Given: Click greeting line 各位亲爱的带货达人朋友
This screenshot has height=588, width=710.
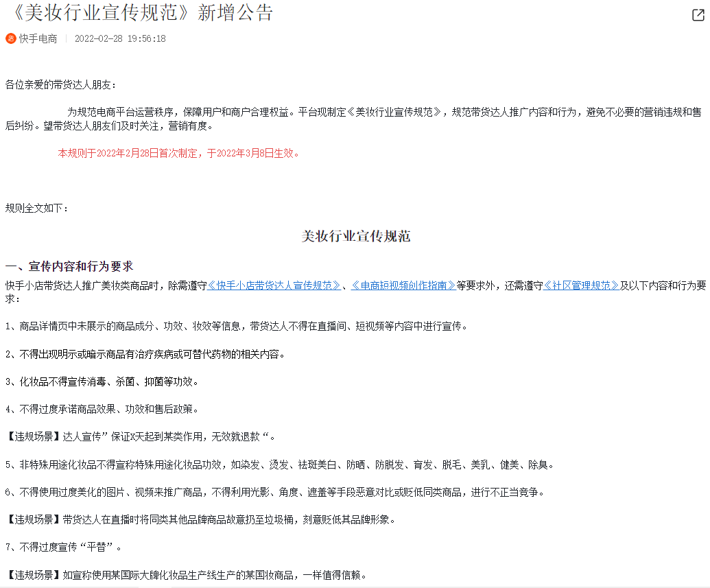Looking at the screenshot, I should pos(60,84).
